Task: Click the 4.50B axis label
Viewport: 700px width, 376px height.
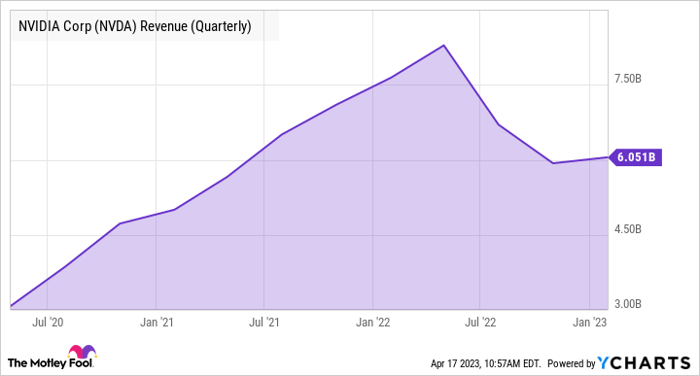Action: click(628, 230)
